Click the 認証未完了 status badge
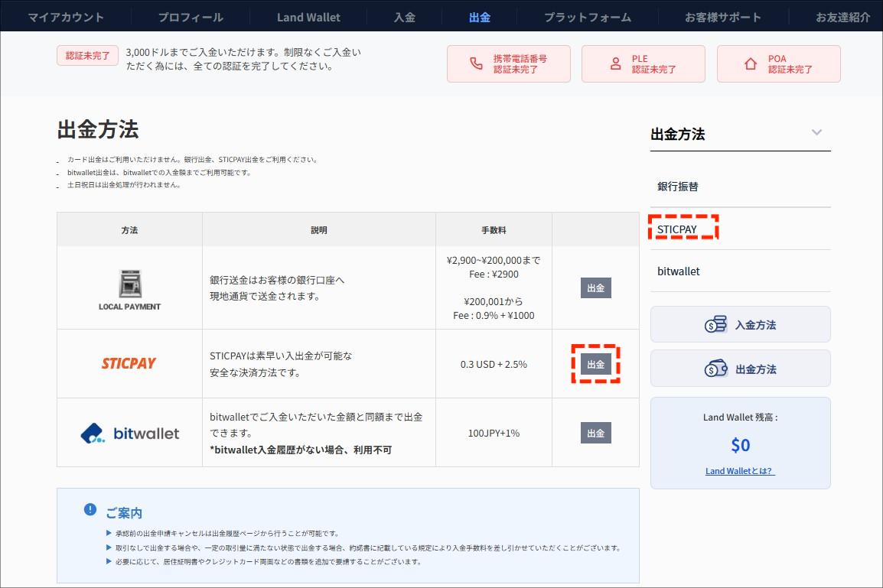The width and height of the screenshot is (883, 588). coord(86,55)
